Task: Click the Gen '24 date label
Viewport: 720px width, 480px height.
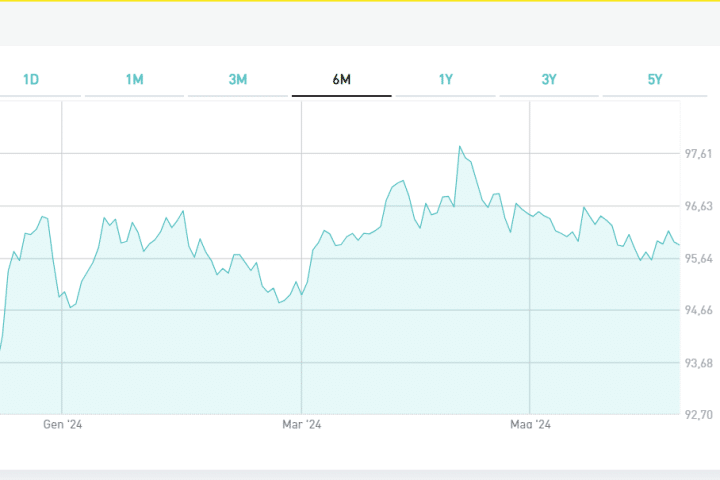Action: [x=61, y=425]
